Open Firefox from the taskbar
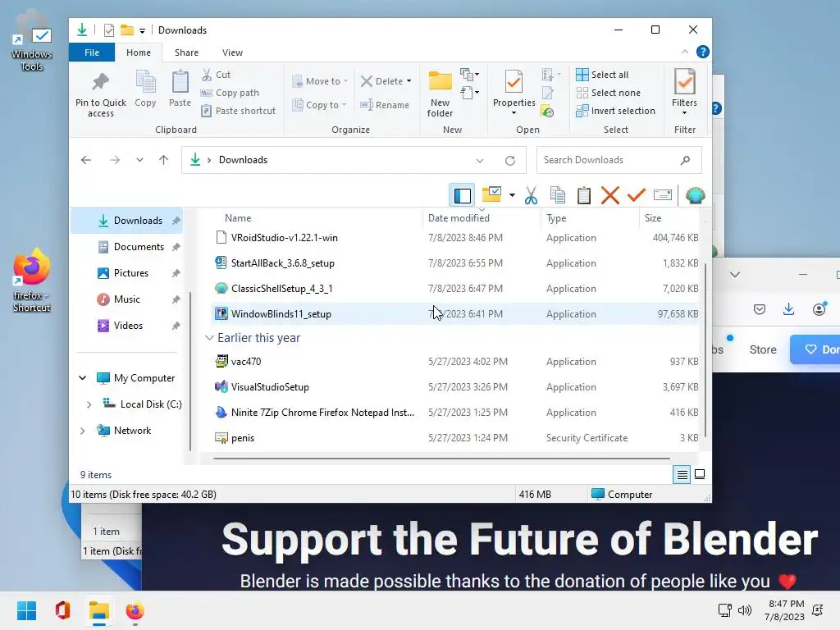The image size is (840, 630). pos(135,610)
